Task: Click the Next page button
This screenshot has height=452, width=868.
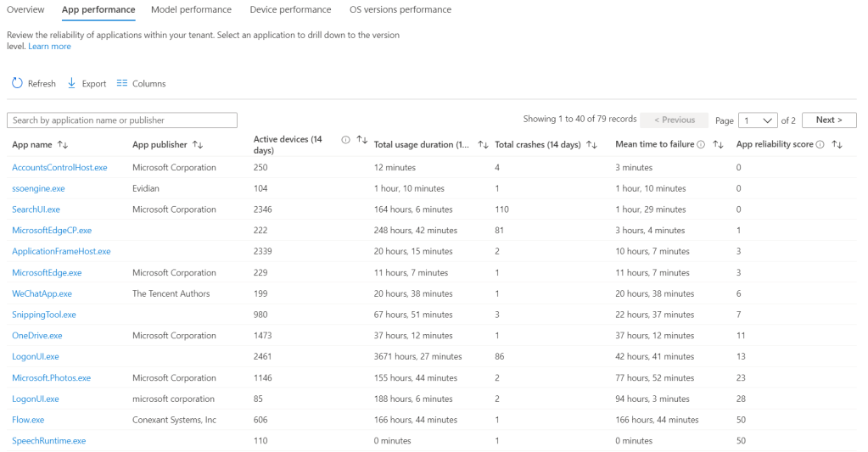Action: (829, 120)
